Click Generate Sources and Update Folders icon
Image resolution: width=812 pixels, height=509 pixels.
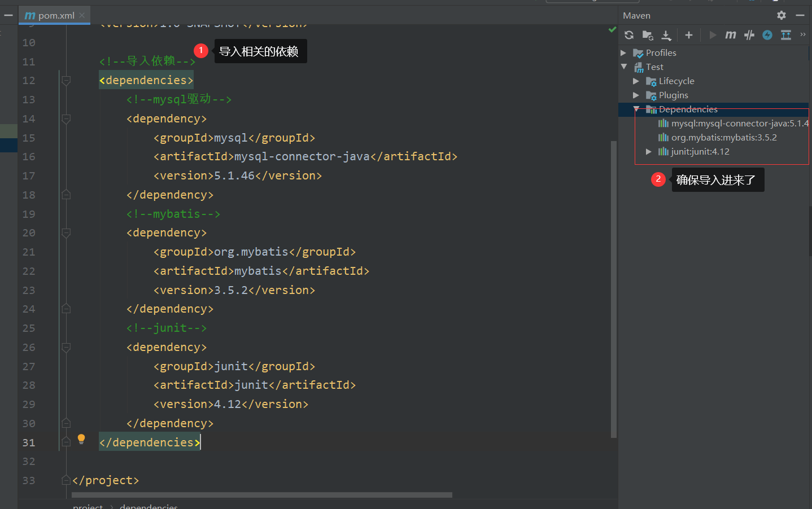click(648, 35)
